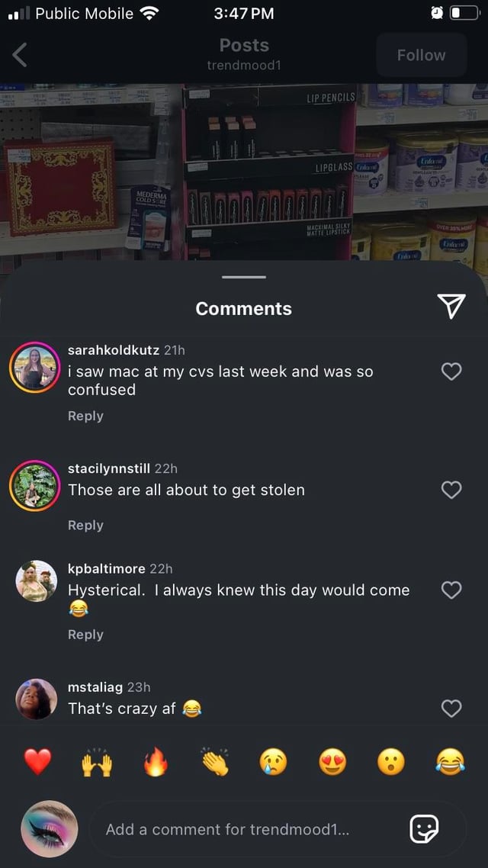Reply to kpbaltimore's comment
Screen dimensions: 488x868
tap(85, 635)
